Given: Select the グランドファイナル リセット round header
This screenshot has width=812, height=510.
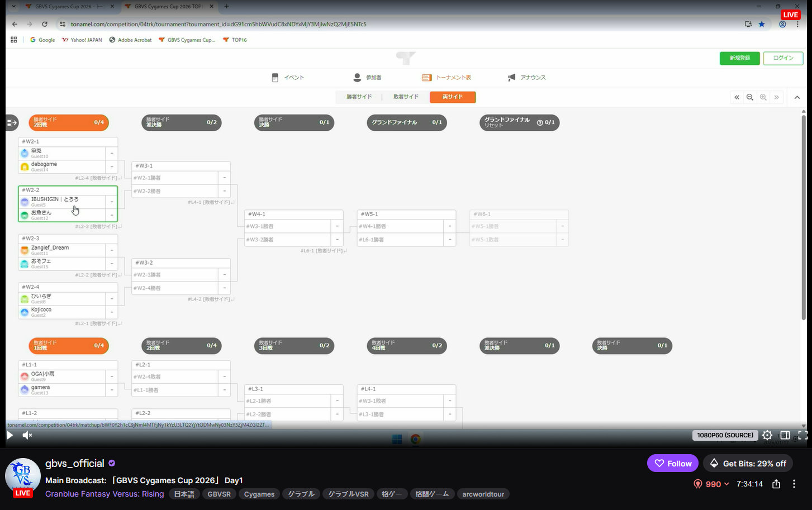Looking at the screenshot, I should click(520, 122).
